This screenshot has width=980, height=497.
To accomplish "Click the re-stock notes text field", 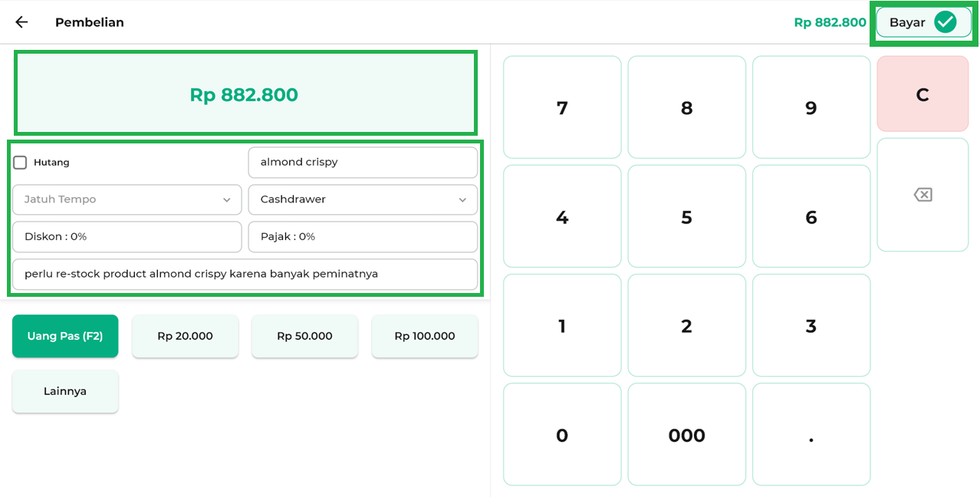I will (x=245, y=274).
